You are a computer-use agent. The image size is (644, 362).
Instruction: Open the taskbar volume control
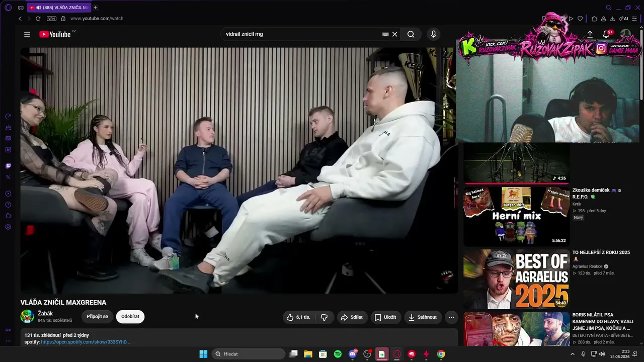pyautogui.click(x=602, y=354)
